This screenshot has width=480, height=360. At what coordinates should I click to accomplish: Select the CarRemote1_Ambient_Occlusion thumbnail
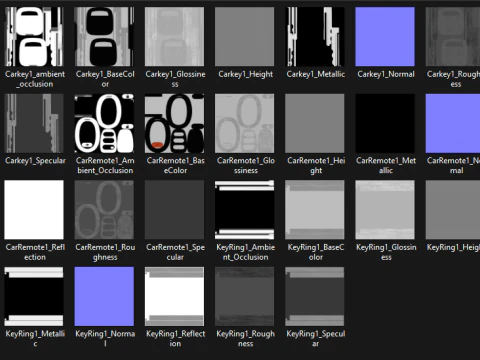[104, 123]
